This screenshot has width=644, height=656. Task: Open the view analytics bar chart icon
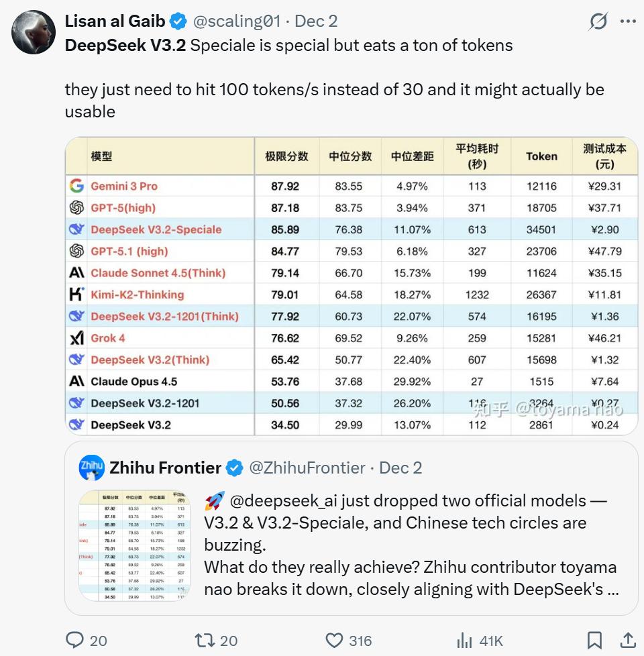point(464,640)
